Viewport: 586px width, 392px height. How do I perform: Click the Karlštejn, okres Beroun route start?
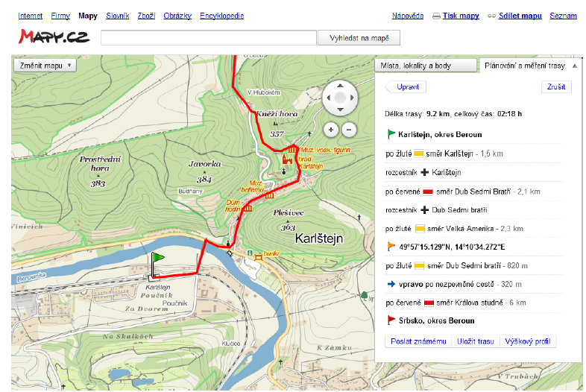[440, 135]
